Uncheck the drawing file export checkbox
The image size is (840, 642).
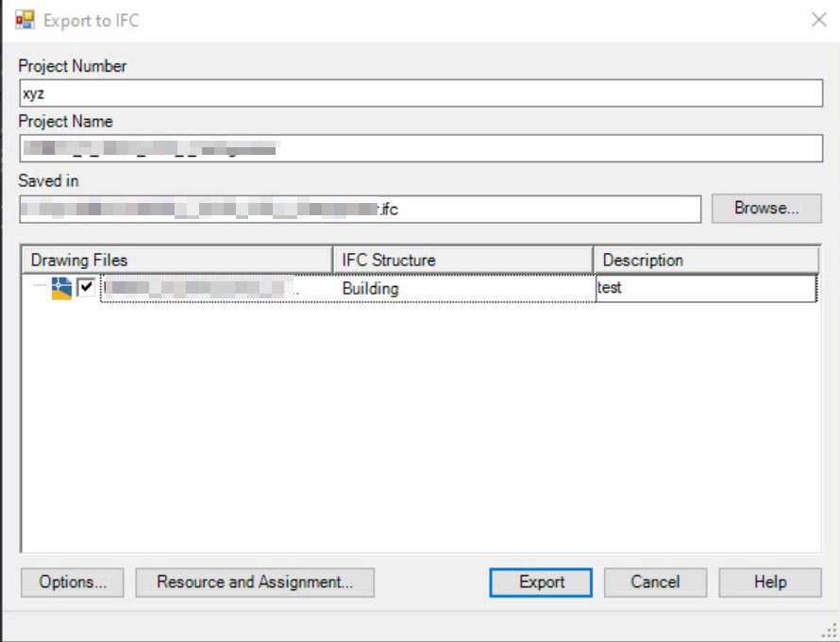84,287
